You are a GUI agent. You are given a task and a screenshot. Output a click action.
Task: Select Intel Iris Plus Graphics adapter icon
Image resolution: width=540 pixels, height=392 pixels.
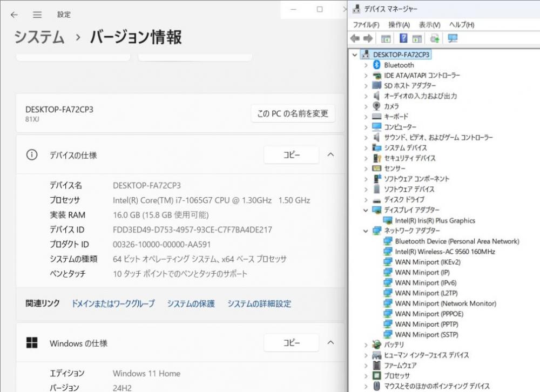(x=388, y=220)
